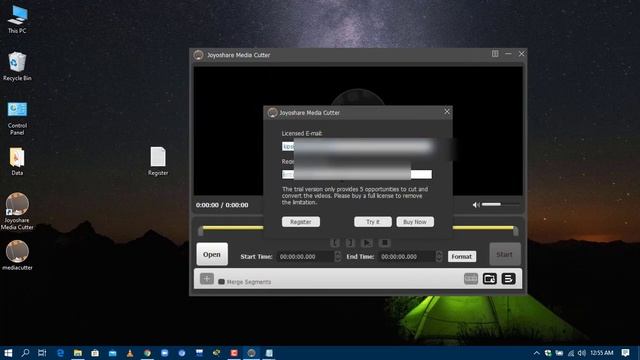Click the system tray volume icon
The width and height of the screenshot is (640, 360).
[x=582, y=353]
